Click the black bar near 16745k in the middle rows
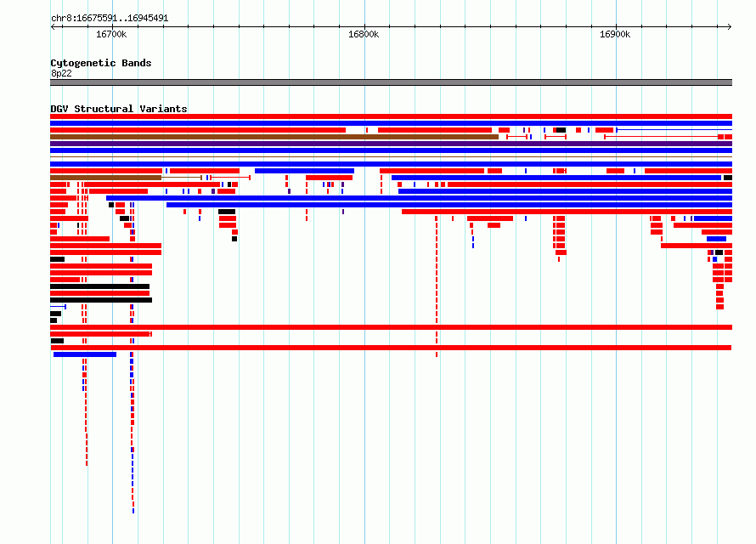This screenshot has height=544, width=756. (x=227, y=212)
